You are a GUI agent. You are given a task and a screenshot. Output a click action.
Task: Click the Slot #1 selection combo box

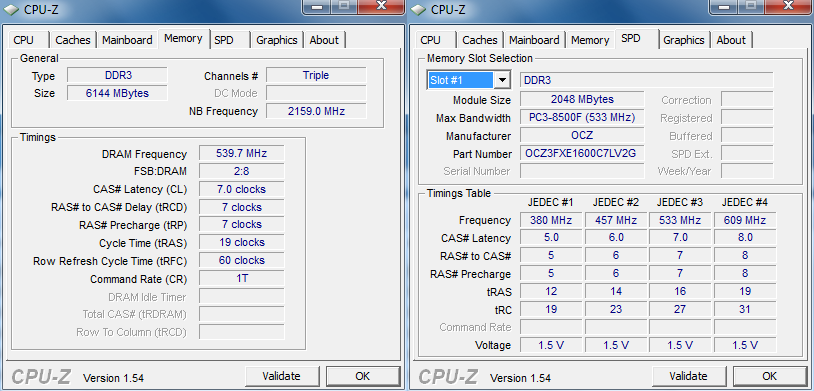469,80
